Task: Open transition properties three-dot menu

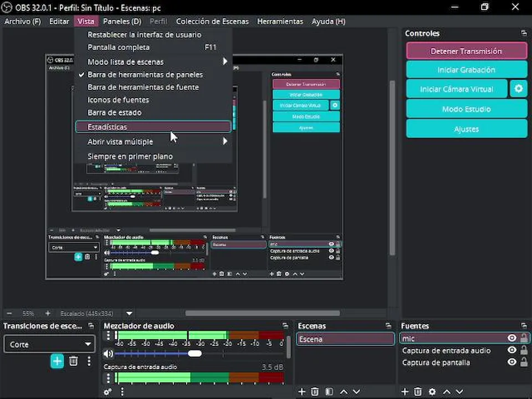Action: 89,361
